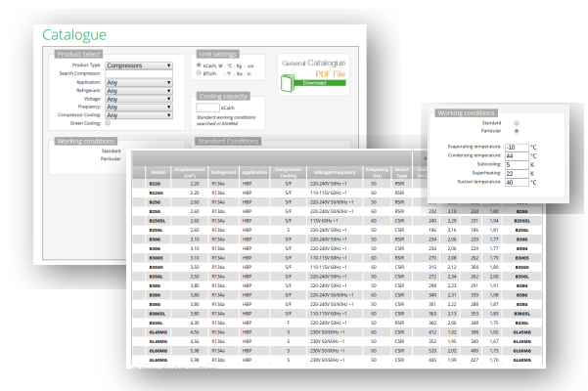Click the Application column header in the table
The width and height of the screenshot is (588, 391).
[x=254, y=172]
